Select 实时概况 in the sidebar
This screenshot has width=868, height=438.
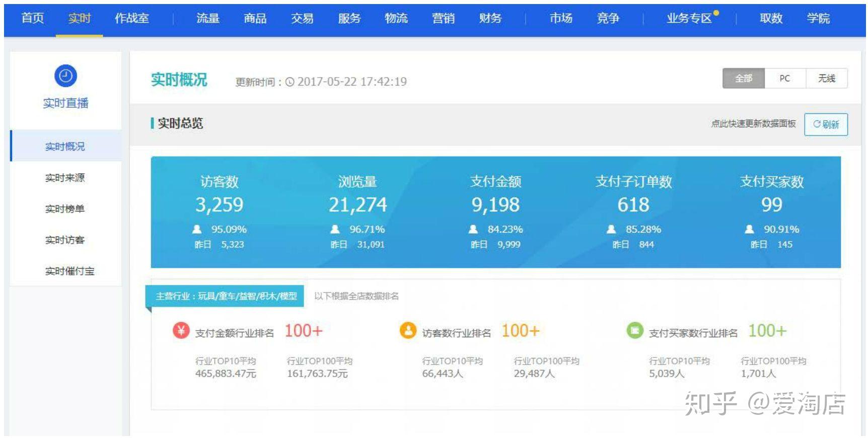(65, 146)
